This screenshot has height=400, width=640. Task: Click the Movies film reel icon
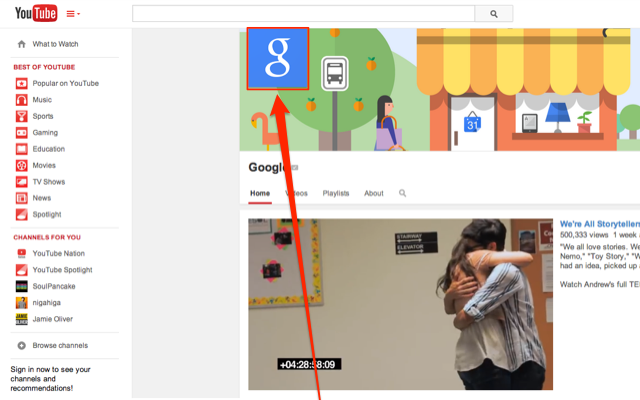(x=22, y=165)
